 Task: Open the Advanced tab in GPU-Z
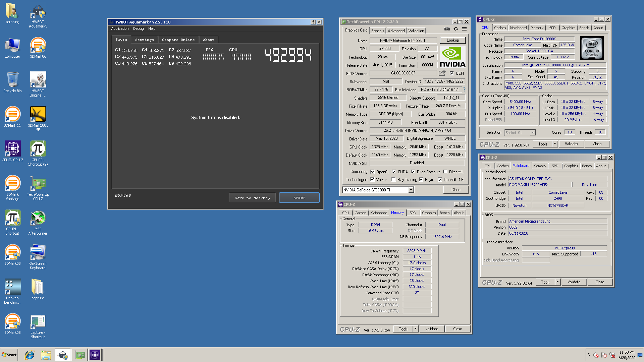[x=396, y=31]
